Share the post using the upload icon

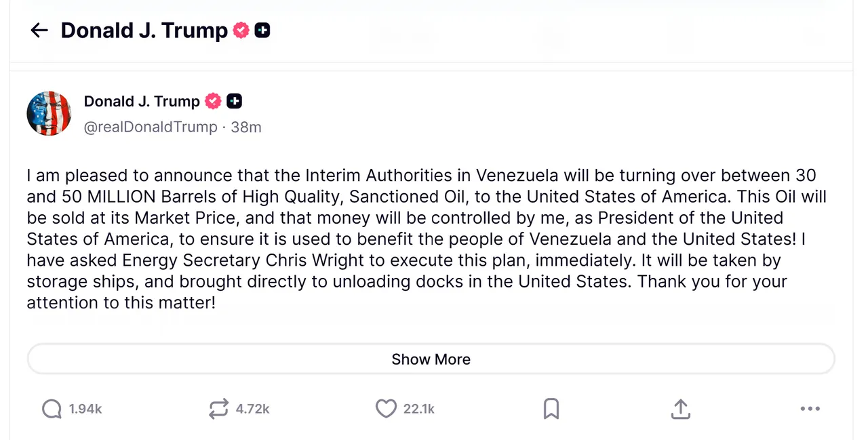click(680, 409)
